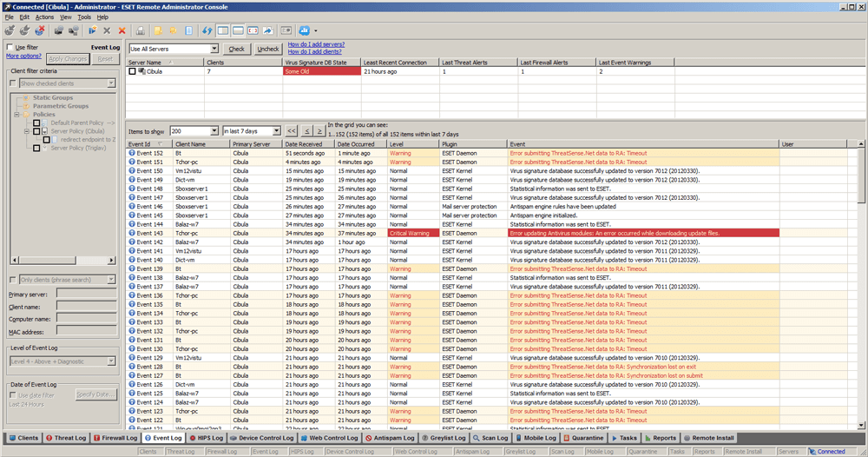Click the event grid scroll-down arrow
The height and width of the screenshot is (457, 868).
(861, 426)
